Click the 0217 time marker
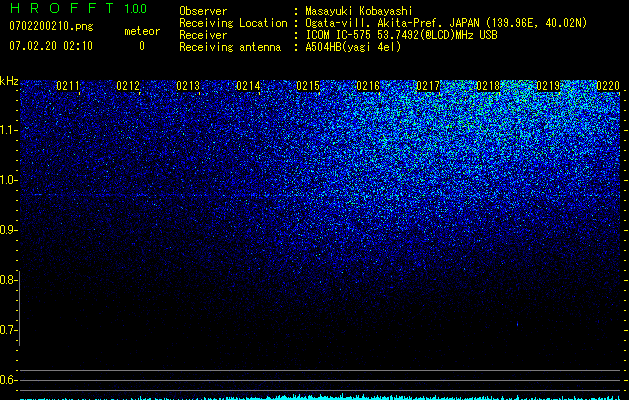This screenshot has height=400, width=629. click(428, 86)
